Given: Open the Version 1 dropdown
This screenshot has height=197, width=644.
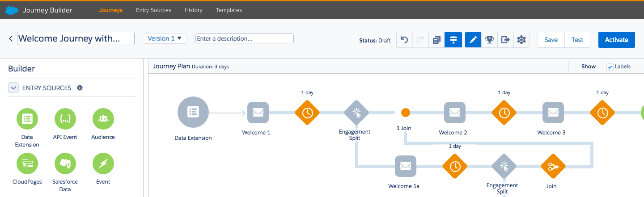Looking at the screenshot, I should (x=165, y=38).
